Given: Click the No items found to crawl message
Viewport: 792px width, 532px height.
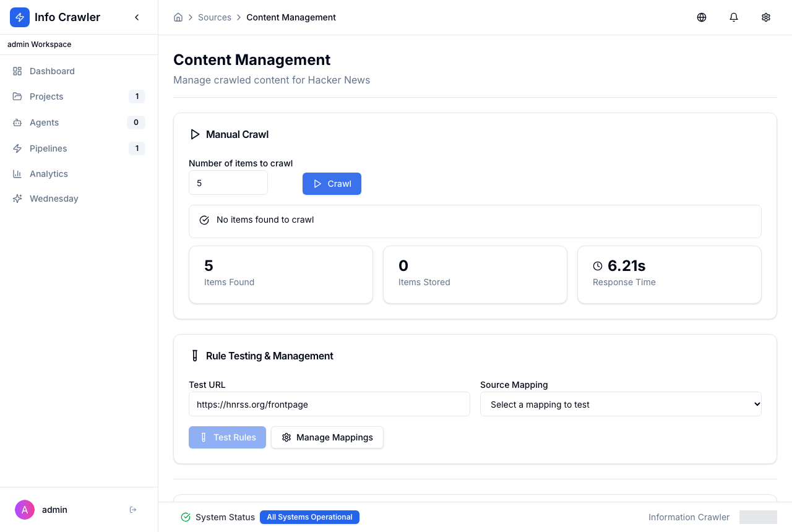Looking at the screenshot, I should [265, 220].
